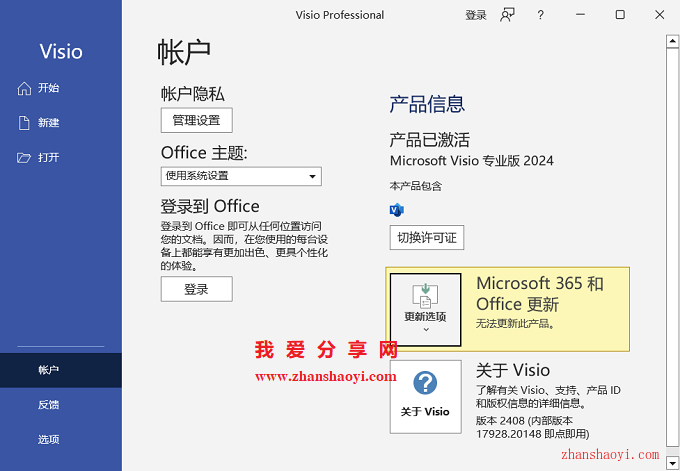The width and height of the screenshot is (680, 471).
Task: Expand 更新选项 chevron menu
Action: 426,330
